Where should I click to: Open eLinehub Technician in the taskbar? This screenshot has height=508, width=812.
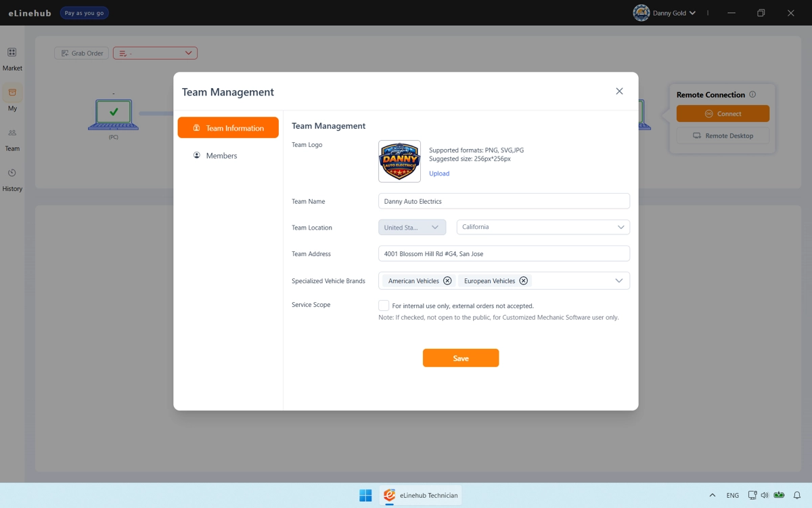(421, 495)
